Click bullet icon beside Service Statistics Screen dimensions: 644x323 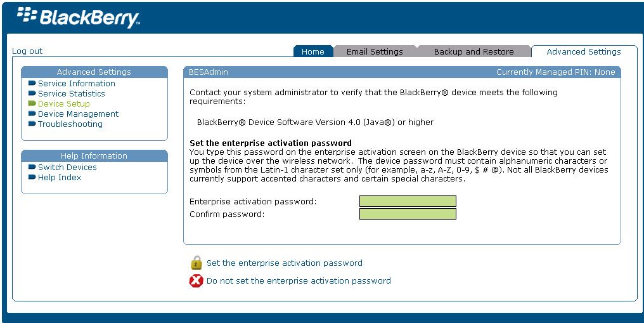[32, 93]
